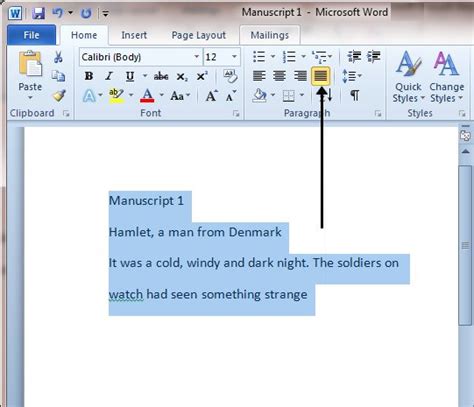Viewport: 474px width, 407px height.
Task: Toggle strikethrough formatting
Action: click(161, 76)
